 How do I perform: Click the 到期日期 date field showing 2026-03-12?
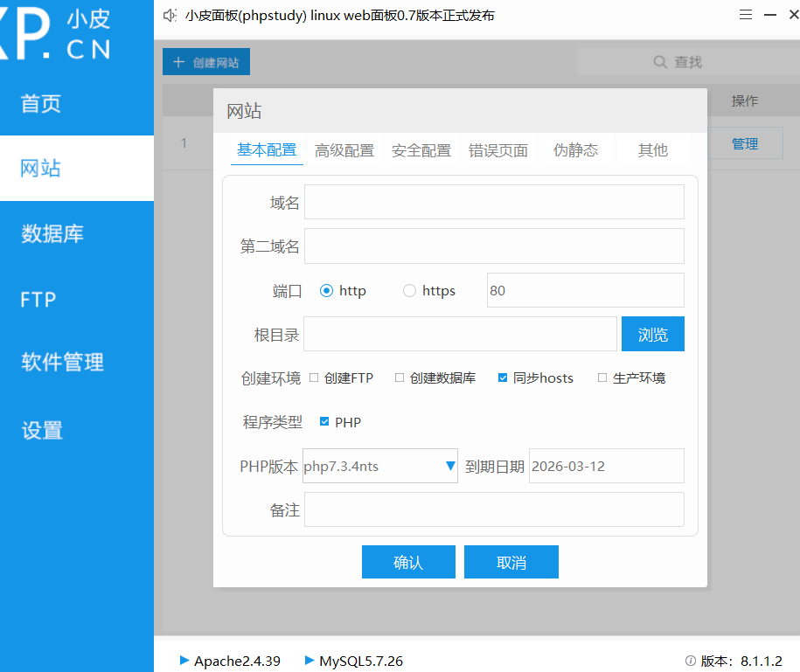click(606, 466)
